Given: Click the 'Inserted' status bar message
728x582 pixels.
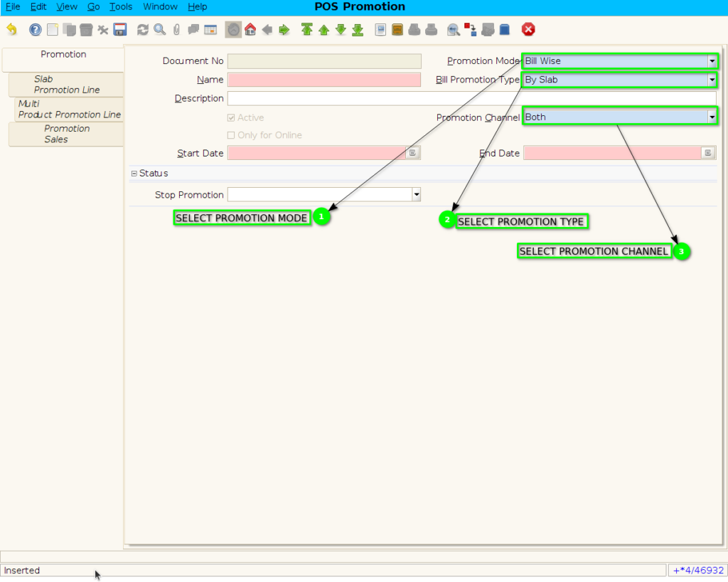Looking at the screenshot, I should 22,571.
